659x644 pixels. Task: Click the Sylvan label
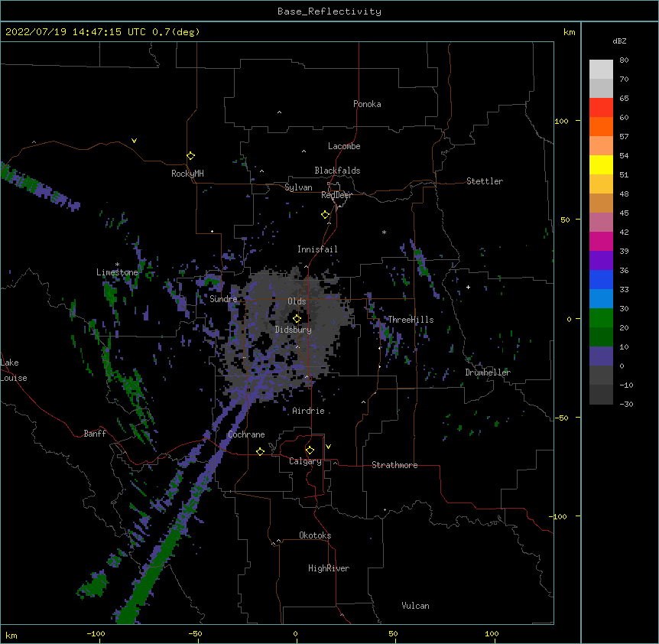click(x=298, y=187)
